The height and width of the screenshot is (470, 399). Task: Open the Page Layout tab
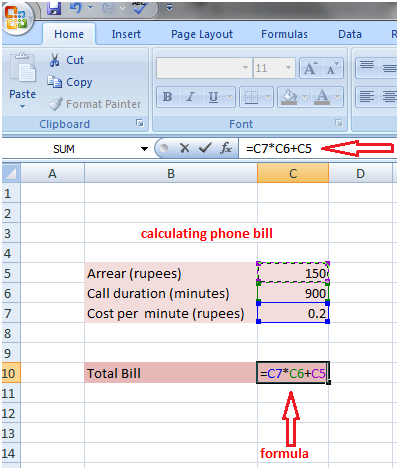pos(202,34)
